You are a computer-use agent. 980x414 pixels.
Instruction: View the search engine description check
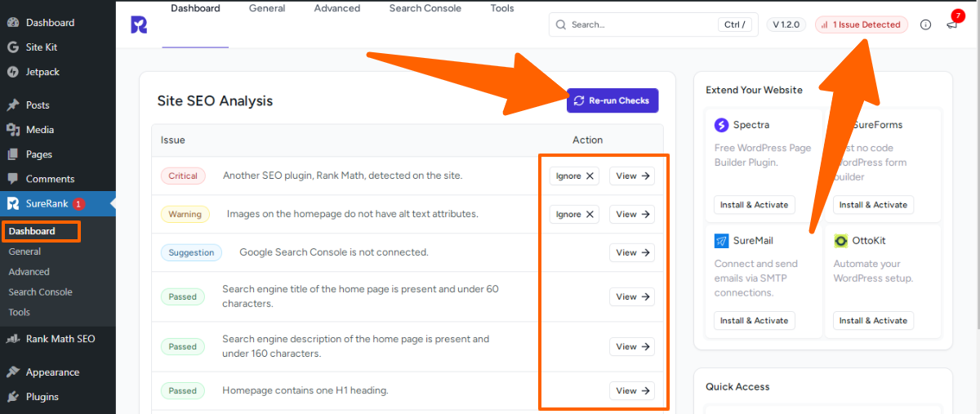632,346
